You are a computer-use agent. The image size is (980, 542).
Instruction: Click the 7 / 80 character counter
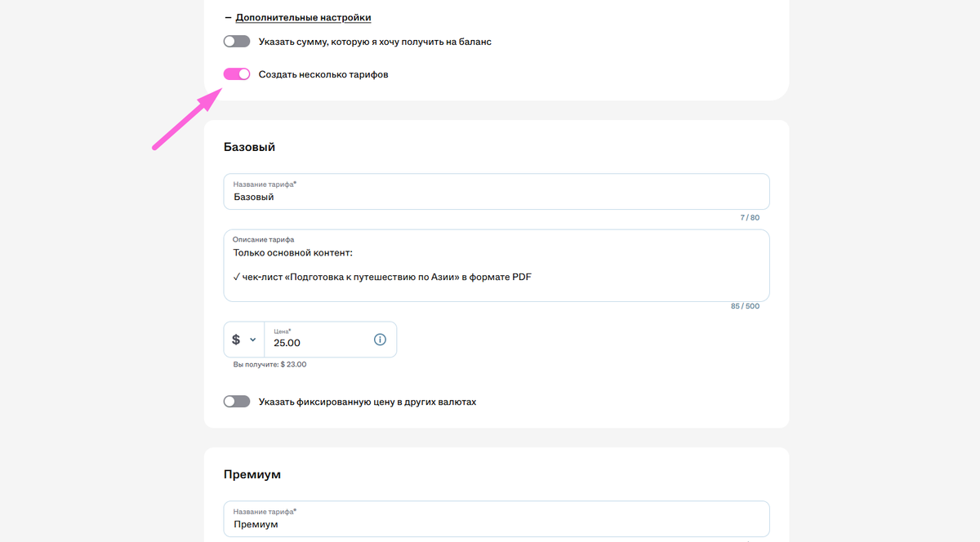coord(749,218)
